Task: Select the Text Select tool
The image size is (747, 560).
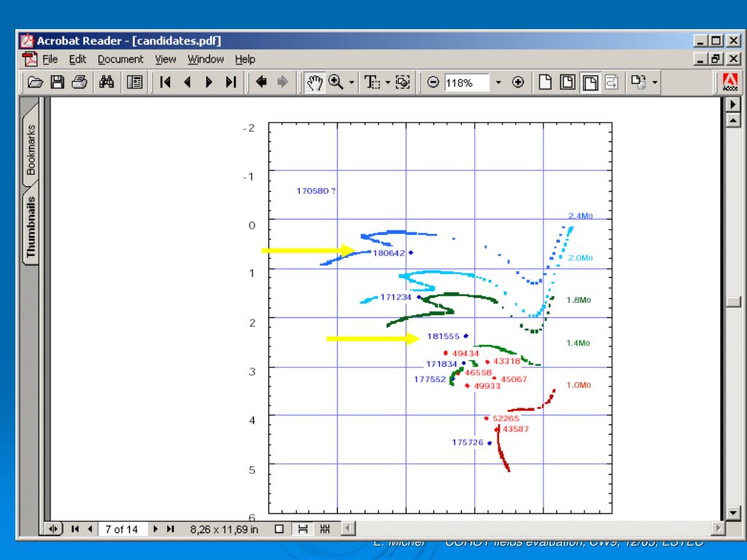Action: point(372,82)
